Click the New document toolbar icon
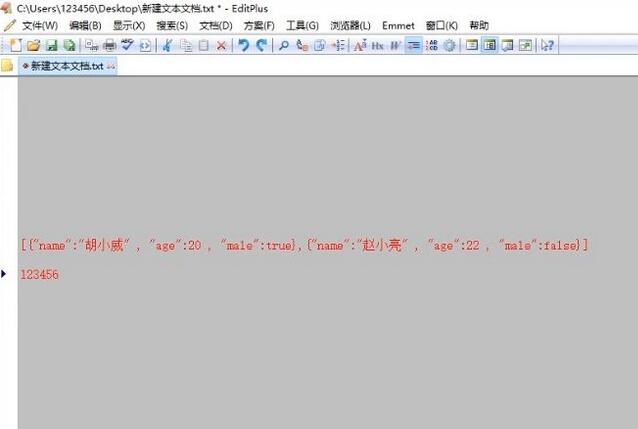The image size is (638, 429). [16, 45]
